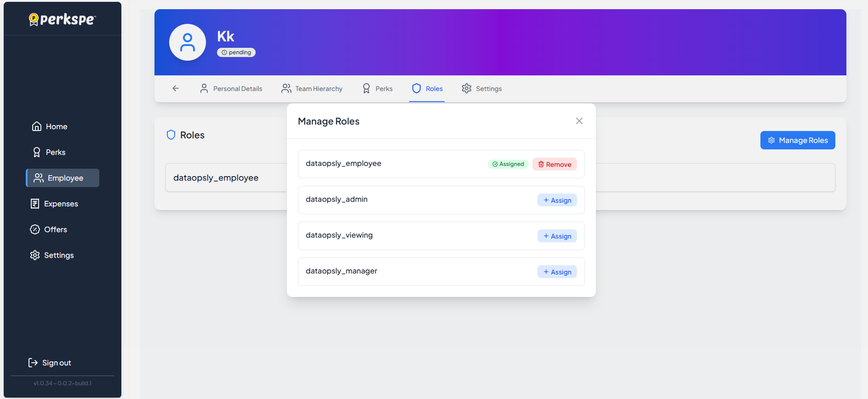Switch to the Team Hierarchy tab
868x399 pixels.
tap(312, 89)
